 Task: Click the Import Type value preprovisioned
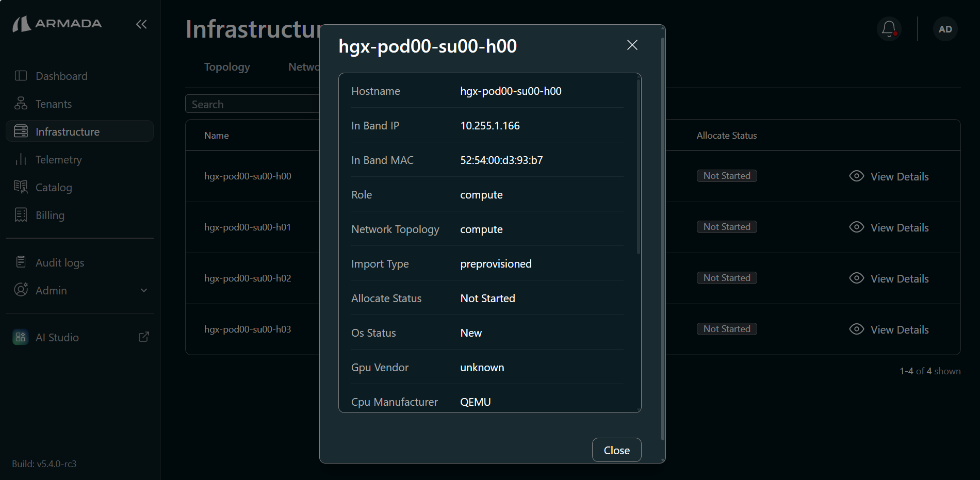(x=496, y=263)
